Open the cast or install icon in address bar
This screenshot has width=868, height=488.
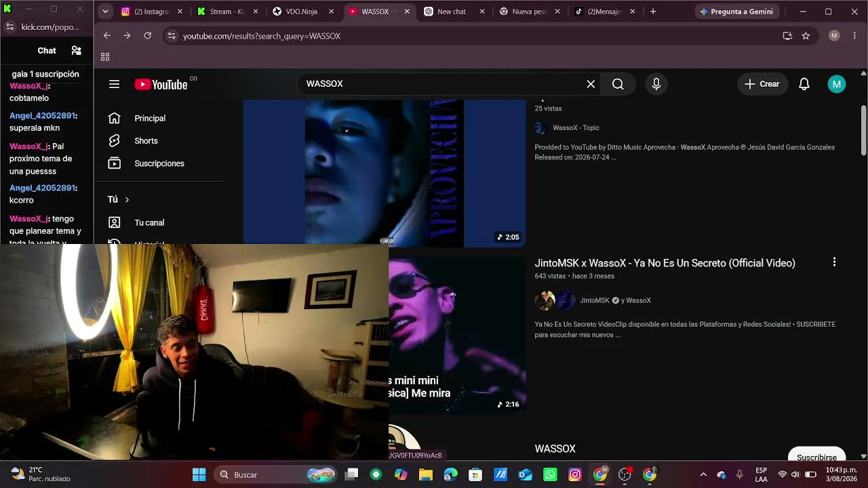coord(787,36)
